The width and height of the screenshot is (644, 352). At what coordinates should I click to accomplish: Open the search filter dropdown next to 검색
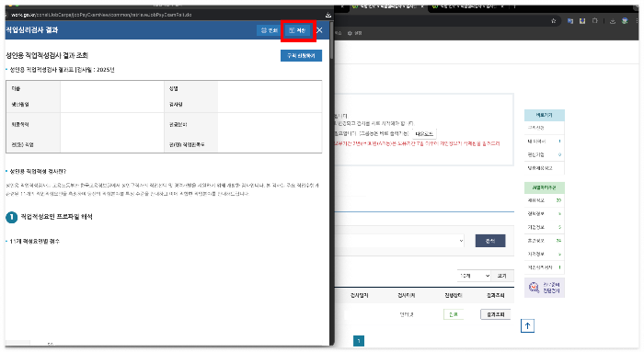pyautogui.click(x=399, y=241)
